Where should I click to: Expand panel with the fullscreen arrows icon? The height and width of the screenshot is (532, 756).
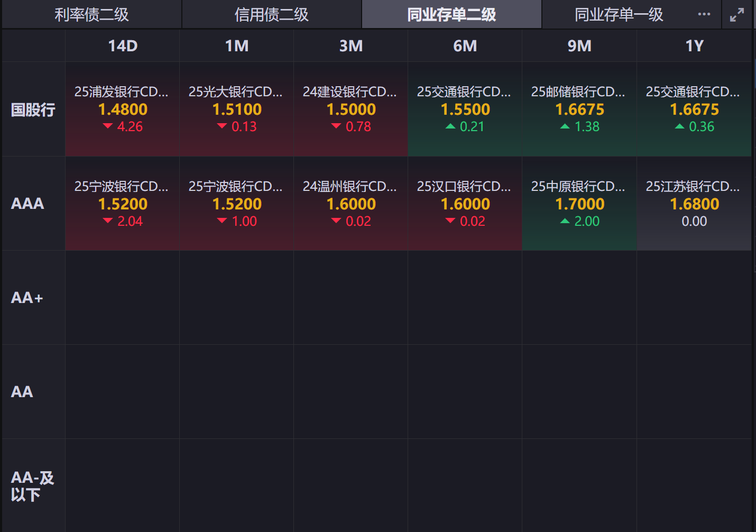point(737,15)
